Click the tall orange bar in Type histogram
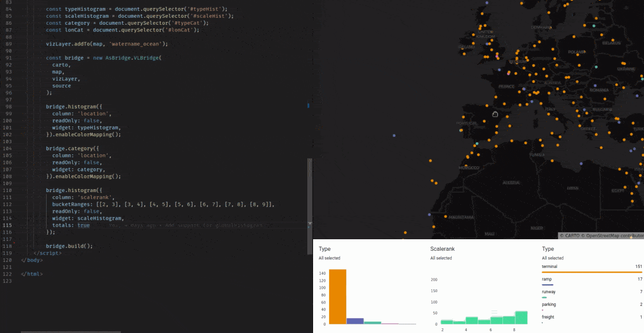 point(338,296)
